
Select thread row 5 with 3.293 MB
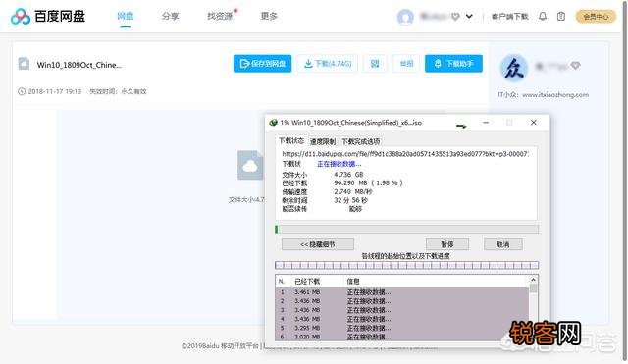point(402,328)
